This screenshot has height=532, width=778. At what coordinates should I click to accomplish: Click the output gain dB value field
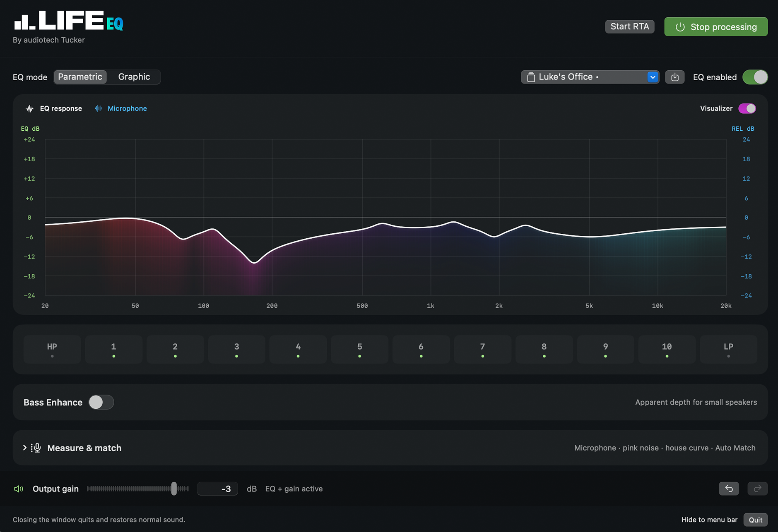217,489
